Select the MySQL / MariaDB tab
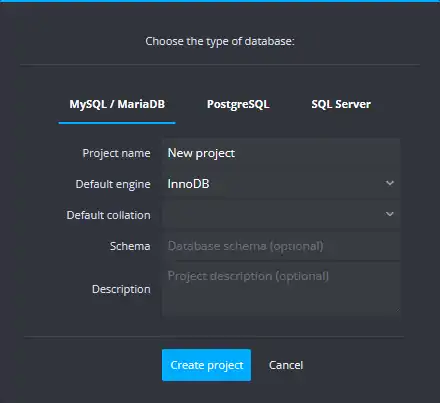Screen dimensions: 440x403 117,104
